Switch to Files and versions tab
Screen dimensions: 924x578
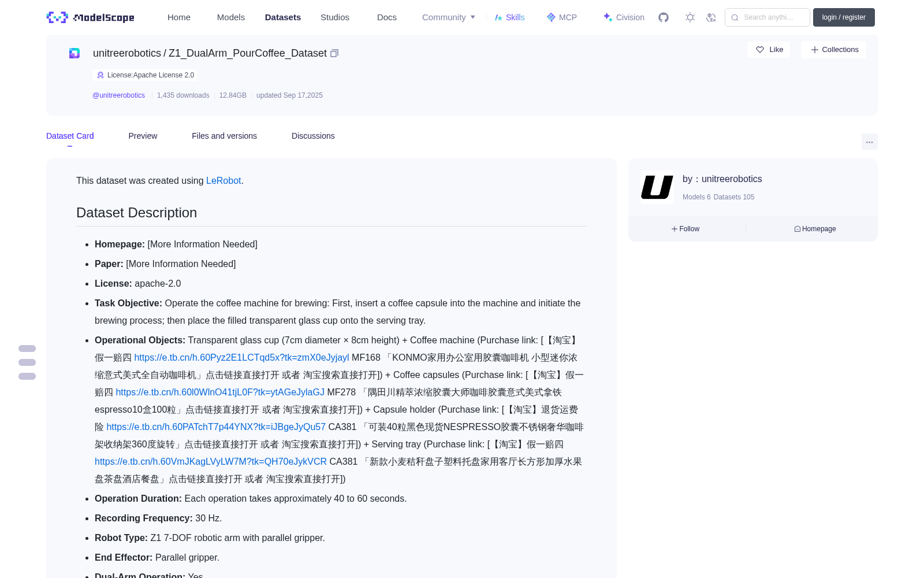[224, 136]
